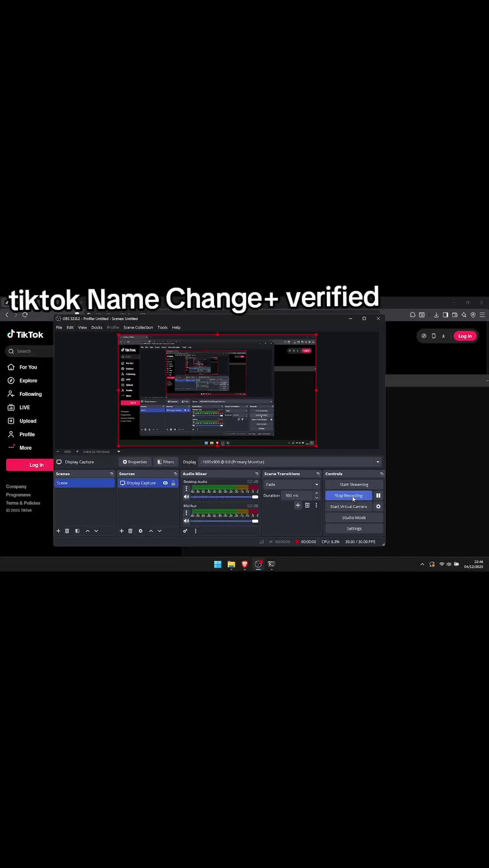Viewport: 489px width, 868px height.
Task: Open Mic/Aux three-dot options
Action: coord(186,513)
